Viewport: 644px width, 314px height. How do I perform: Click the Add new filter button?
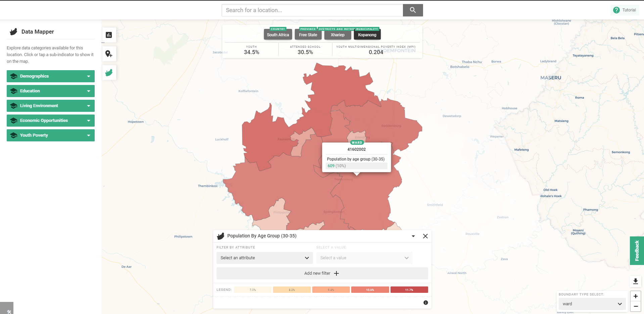coord(322,273)
